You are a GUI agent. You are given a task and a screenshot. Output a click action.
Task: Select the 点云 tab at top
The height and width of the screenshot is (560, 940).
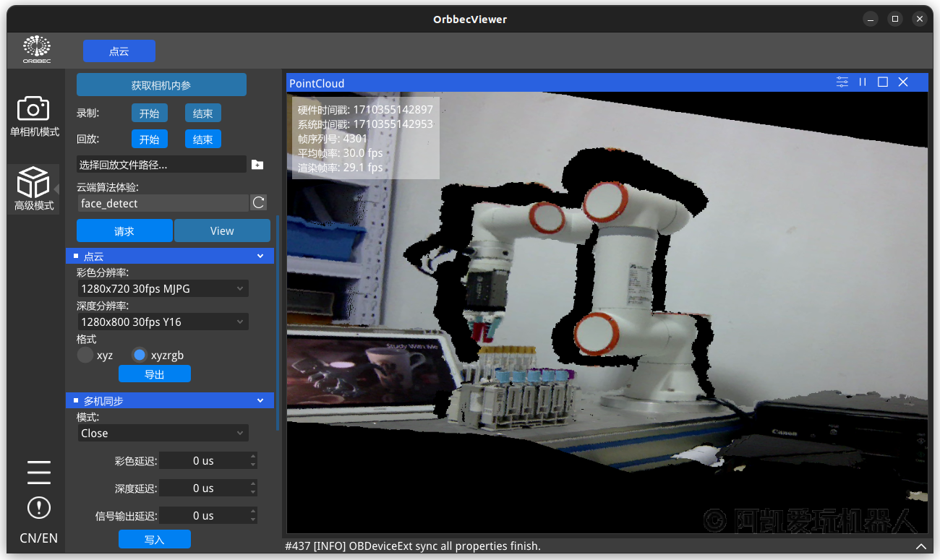[x=119, y=51]
